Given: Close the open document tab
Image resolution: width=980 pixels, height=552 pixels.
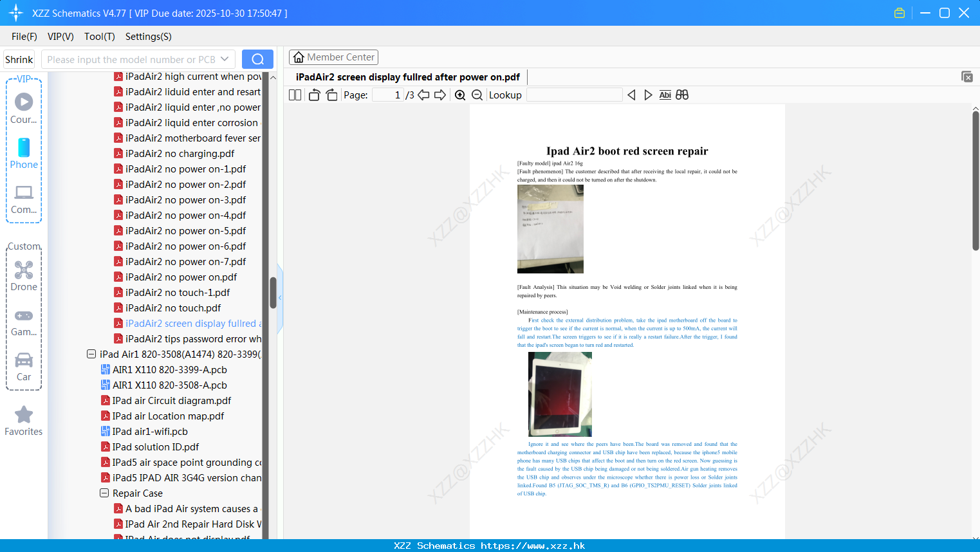Looking at the screenshot, I should coord(967,77).
